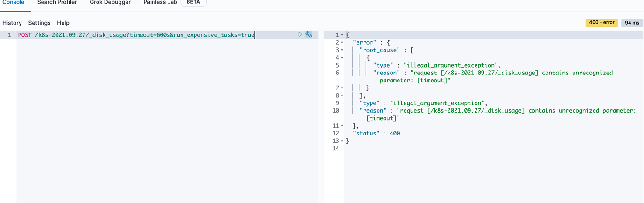
Task: Click line number 1 in request gutter
Action: 9,35
